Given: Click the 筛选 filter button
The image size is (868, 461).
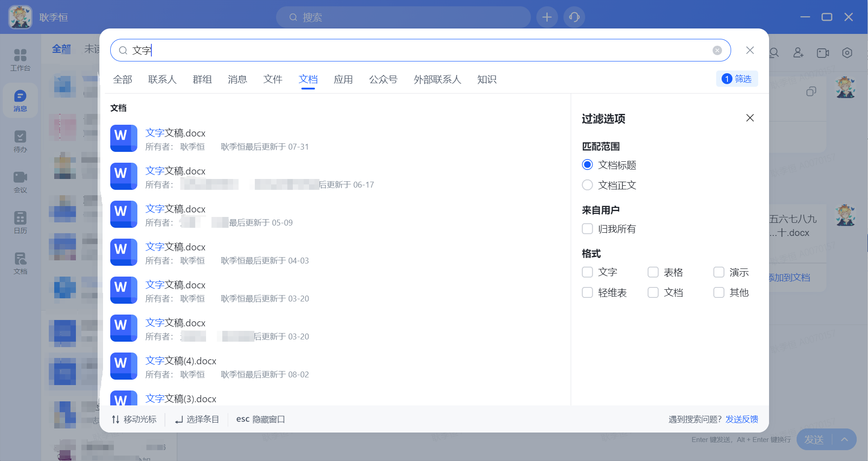Looking at the screenshot, I should [x=737, y=79].
